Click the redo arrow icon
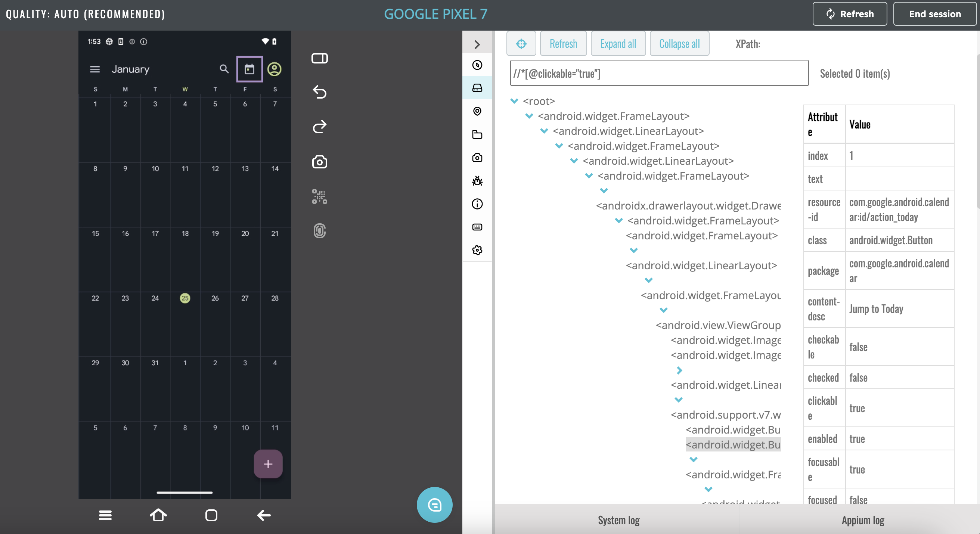Screen dimensions: 980x534 [320, 127]
